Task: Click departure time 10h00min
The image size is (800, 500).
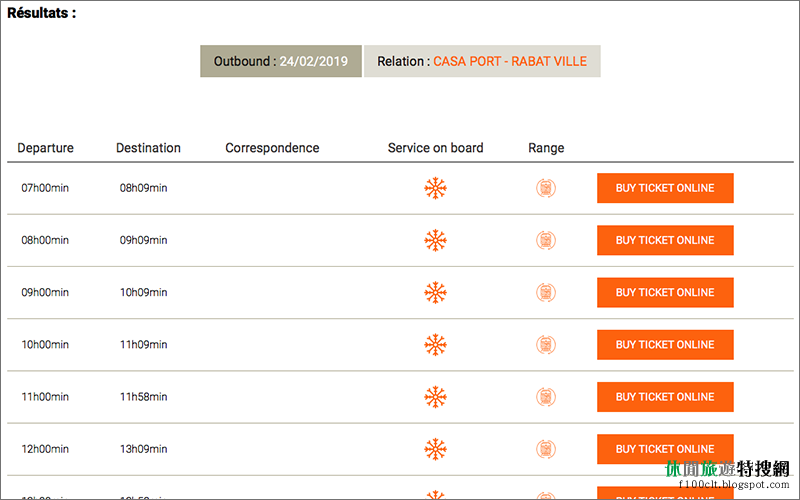Action: click(45, 345)
